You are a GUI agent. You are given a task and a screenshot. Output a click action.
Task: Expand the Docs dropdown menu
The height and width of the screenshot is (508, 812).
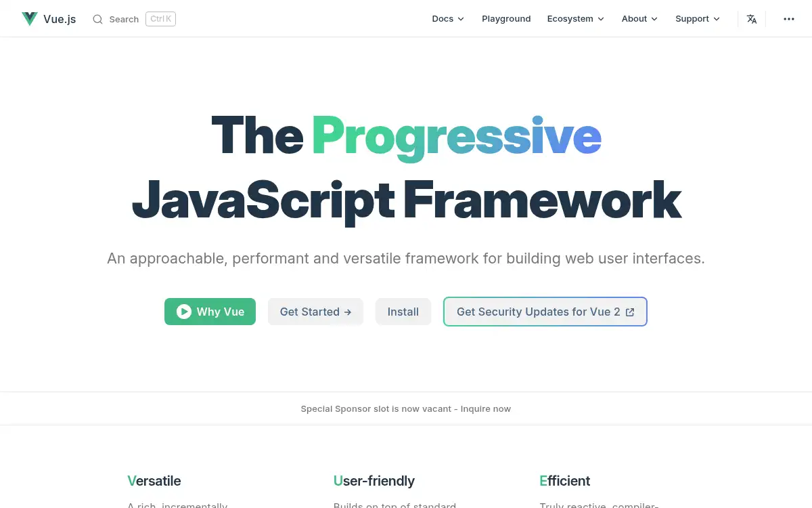(x=448, y=19)
